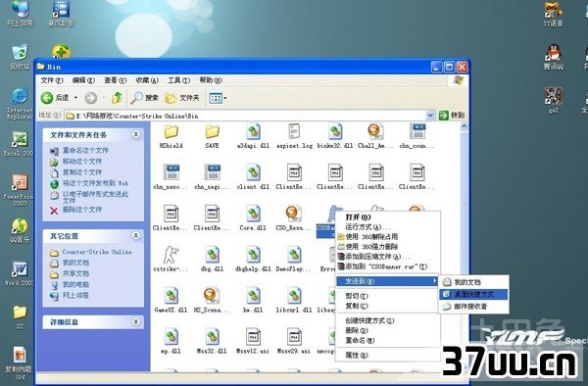Select the mp.dll file icon
The width and height of the screenshot is (588, 386).
tap(171, 337)
